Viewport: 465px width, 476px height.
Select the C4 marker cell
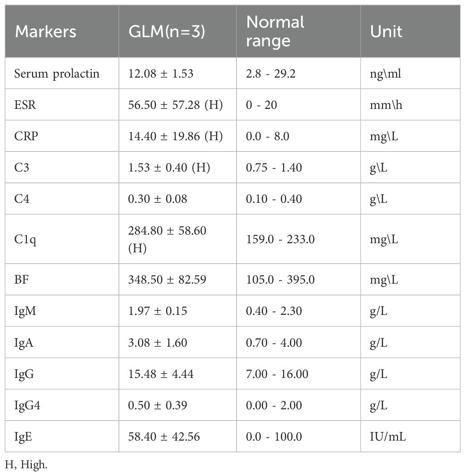[x=22, y=199]
